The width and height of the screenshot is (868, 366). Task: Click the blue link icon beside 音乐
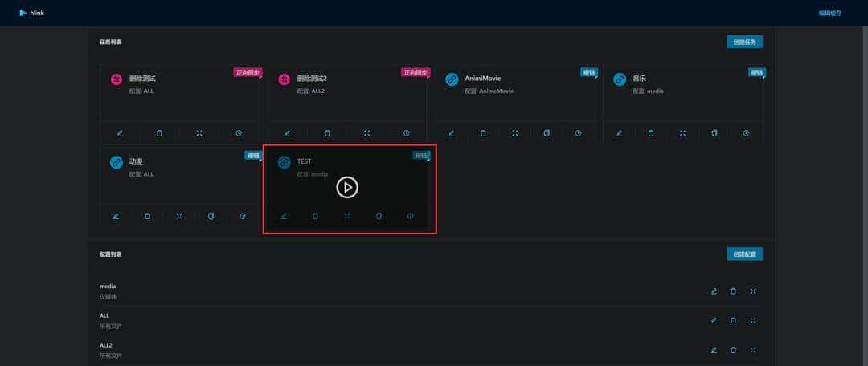coord(620,79)
